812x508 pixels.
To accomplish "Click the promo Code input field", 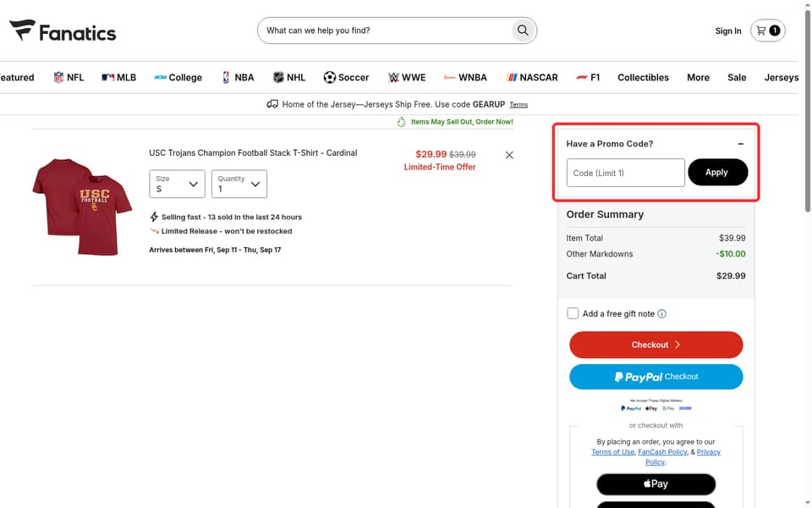I will point(626,173).
